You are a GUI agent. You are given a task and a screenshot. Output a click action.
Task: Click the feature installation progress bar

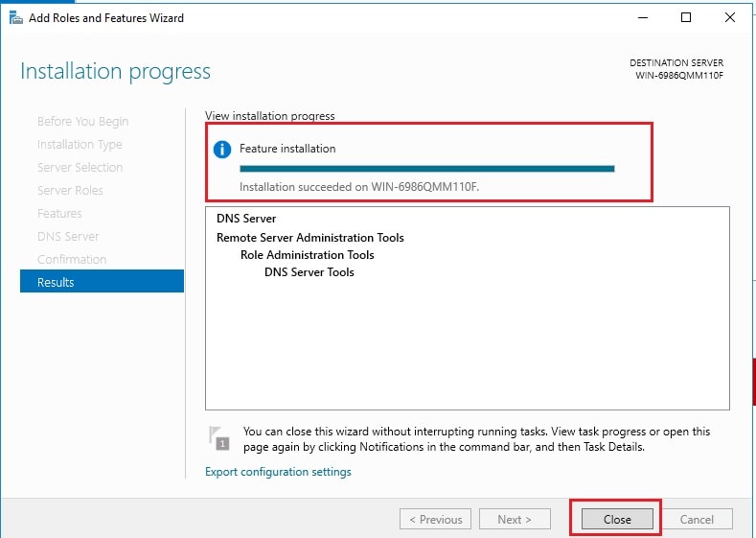(x=426, y=169)
